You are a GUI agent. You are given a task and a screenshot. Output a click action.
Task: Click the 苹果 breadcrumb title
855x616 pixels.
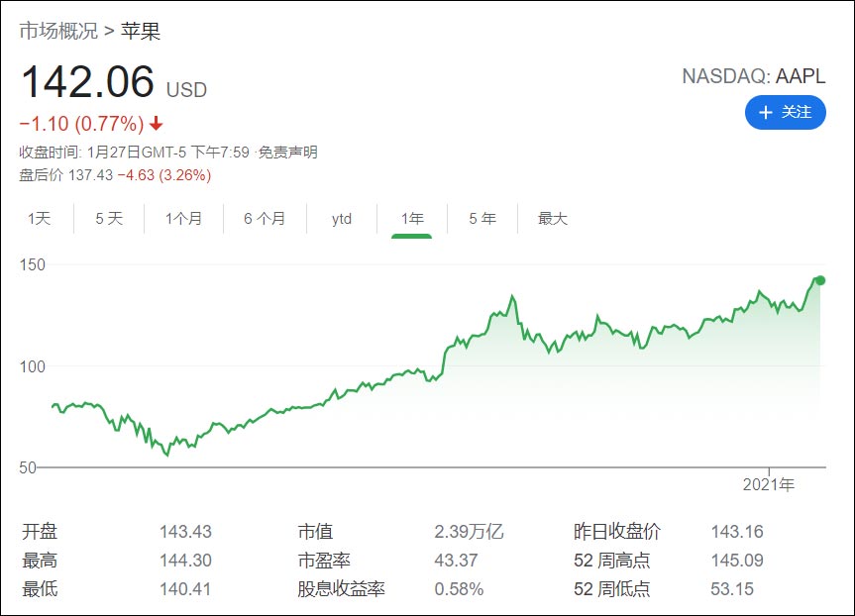click(141, 31)
